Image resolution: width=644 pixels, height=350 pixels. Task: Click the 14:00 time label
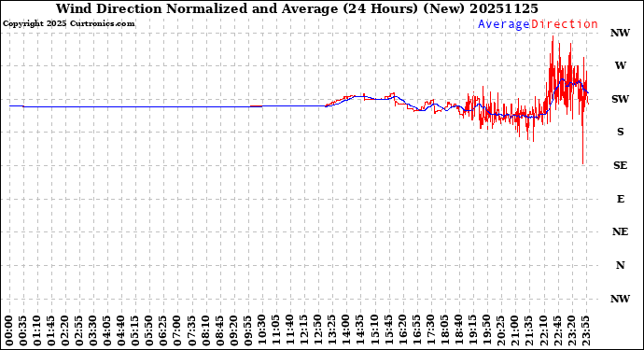click(346, 330)
